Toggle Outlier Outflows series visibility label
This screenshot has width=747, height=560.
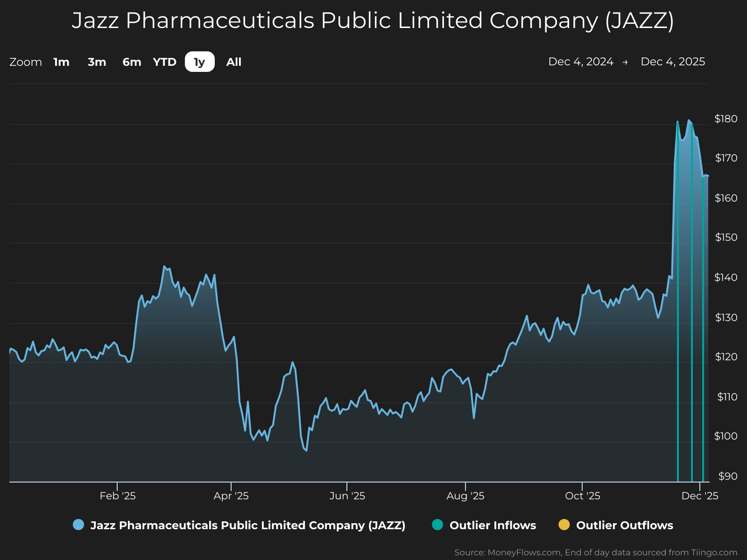click(625, 525)
